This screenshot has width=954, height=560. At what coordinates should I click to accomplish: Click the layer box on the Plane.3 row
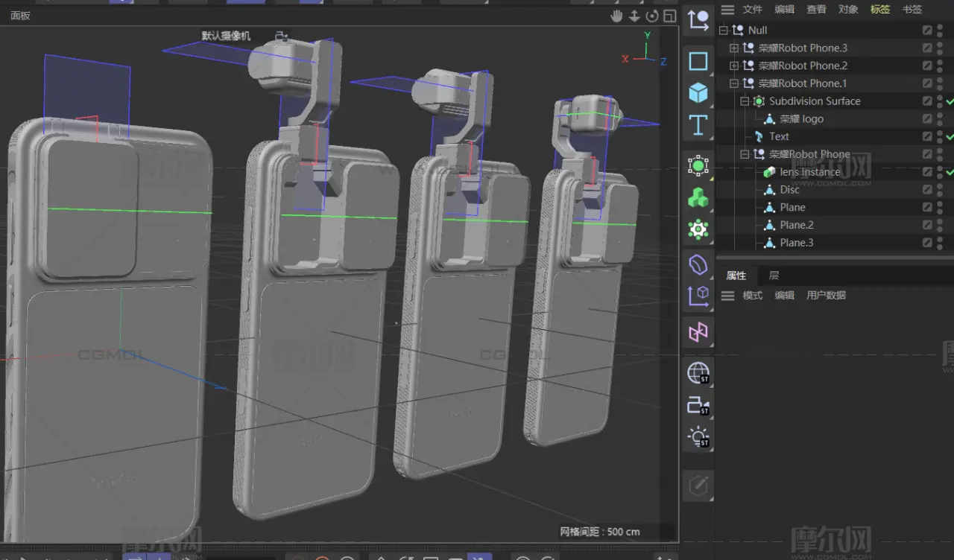click(927, 243)
